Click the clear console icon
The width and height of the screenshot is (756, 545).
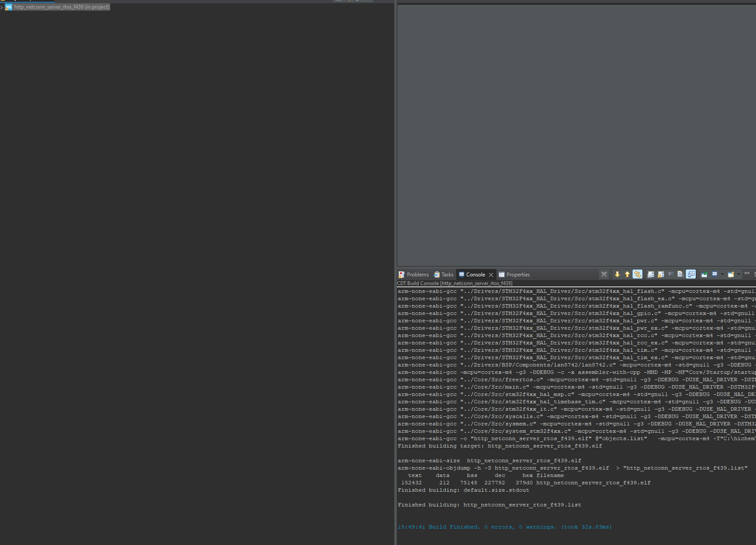click(x=681, y=274)
